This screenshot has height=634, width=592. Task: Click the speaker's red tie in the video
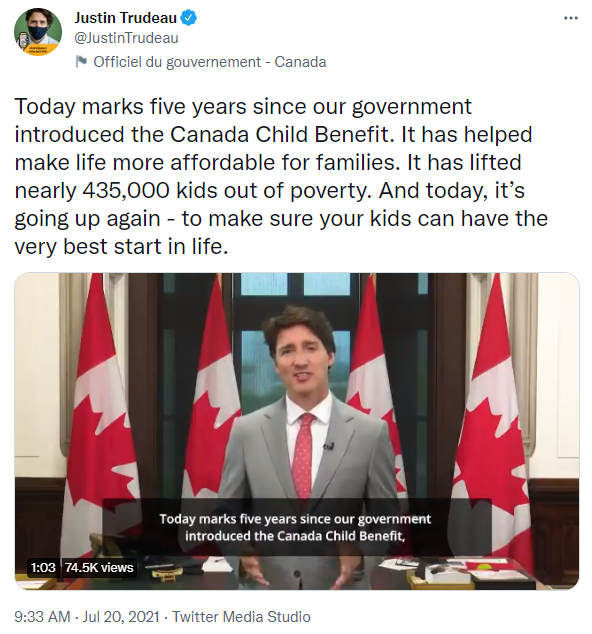[303, 455]
